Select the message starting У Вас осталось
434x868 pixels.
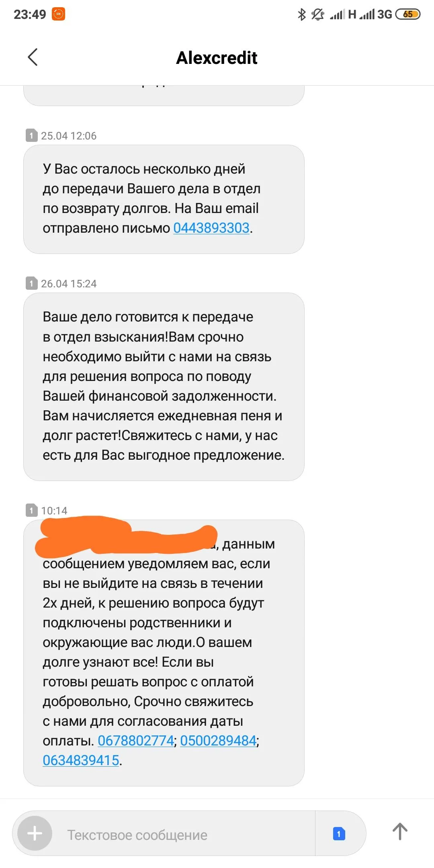[164, 199]
